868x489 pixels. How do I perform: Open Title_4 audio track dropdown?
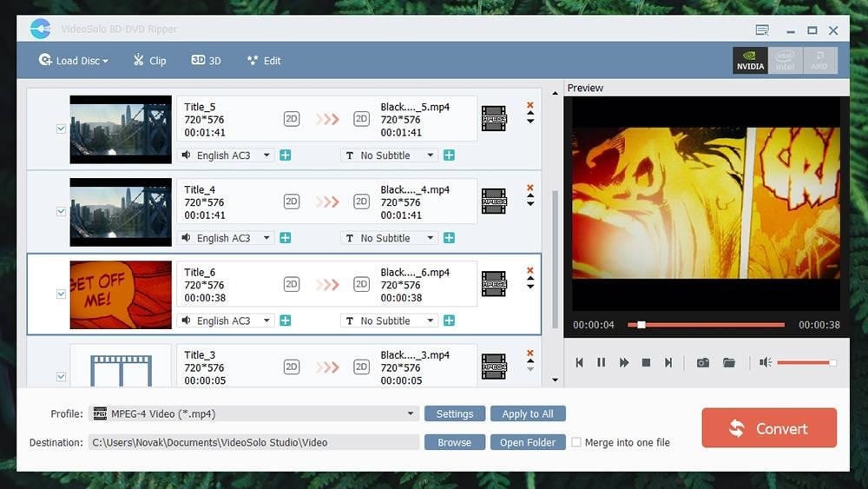pos(226,238)
